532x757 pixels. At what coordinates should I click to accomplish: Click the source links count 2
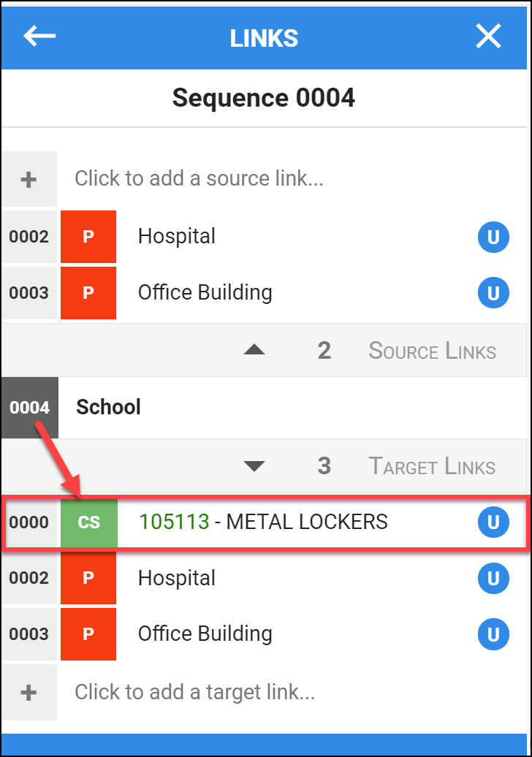tap(324, 351)
